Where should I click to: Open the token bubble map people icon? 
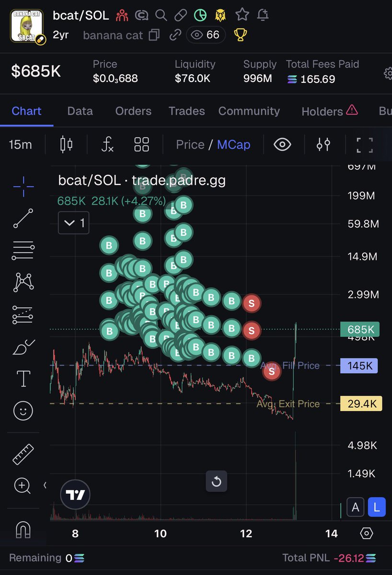click(x=122, y=15)
